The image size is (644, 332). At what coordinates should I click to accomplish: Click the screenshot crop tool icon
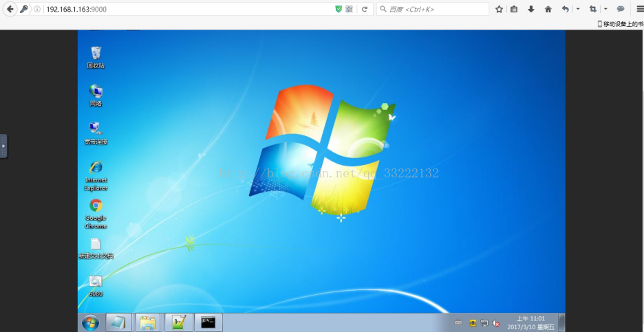click(592, 9)
